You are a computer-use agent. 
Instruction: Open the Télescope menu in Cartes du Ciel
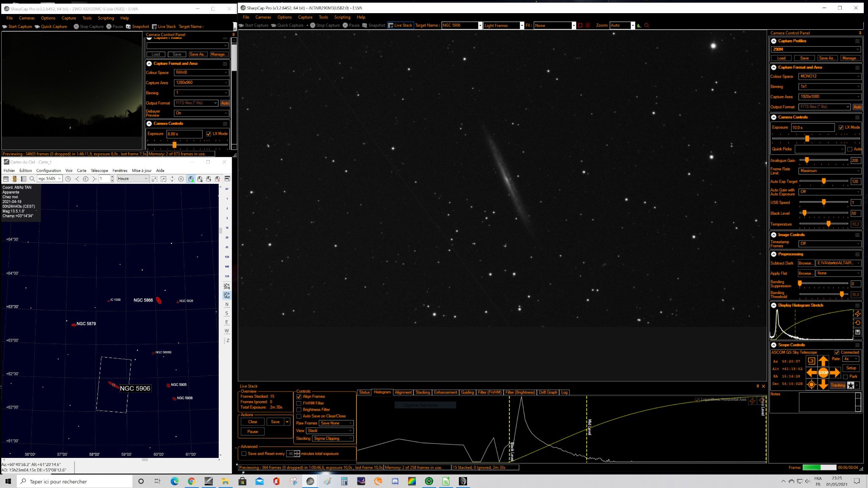coord(99,171)
